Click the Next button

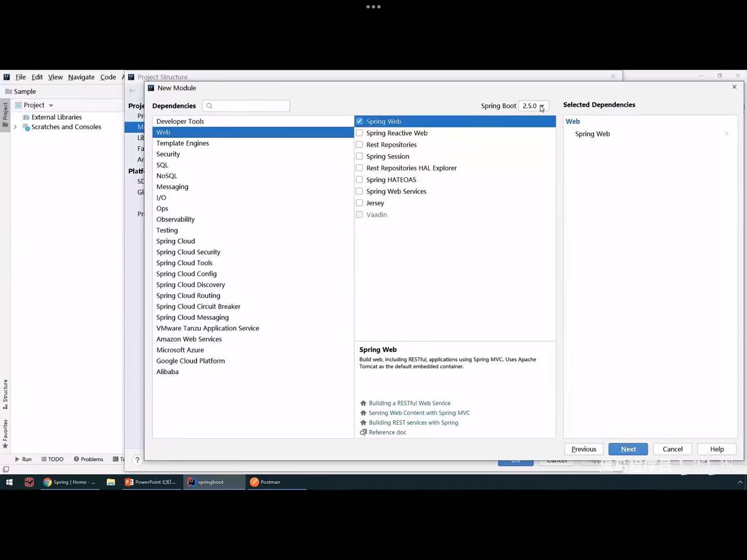[628, 449]
